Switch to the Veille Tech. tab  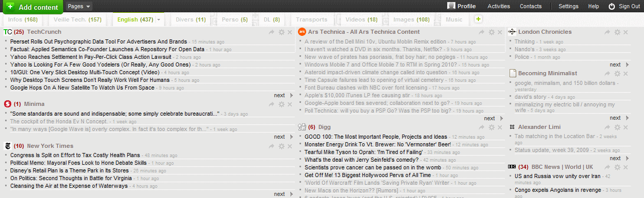tap(78, 19)
